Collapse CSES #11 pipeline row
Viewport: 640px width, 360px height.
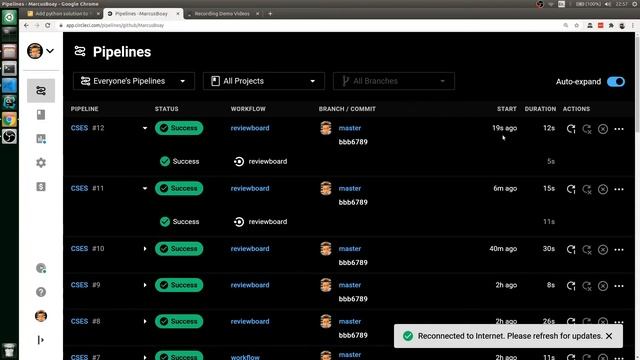point(145,189)
